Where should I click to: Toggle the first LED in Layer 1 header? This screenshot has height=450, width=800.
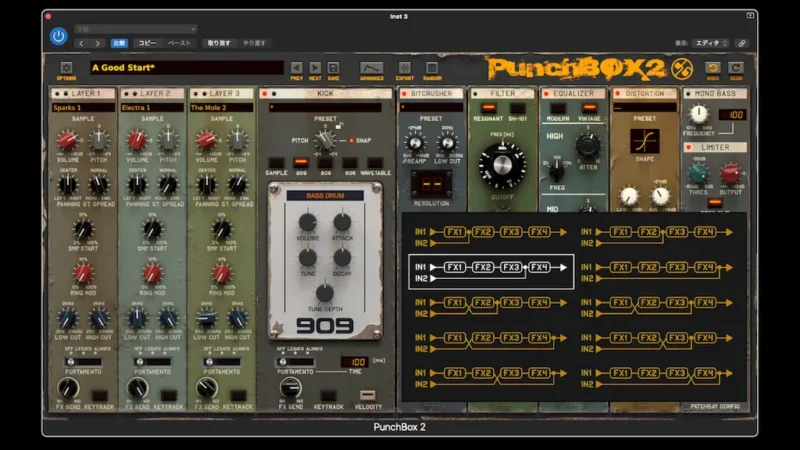tap(57, 94)
